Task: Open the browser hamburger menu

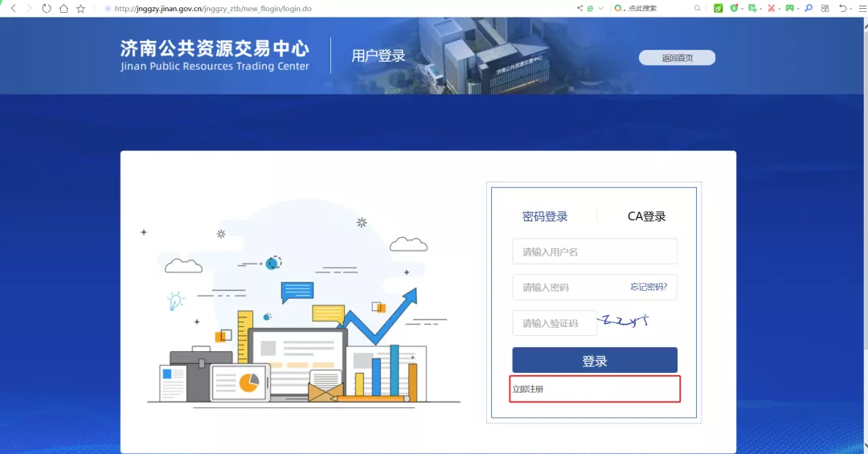Action: (862, 8)
